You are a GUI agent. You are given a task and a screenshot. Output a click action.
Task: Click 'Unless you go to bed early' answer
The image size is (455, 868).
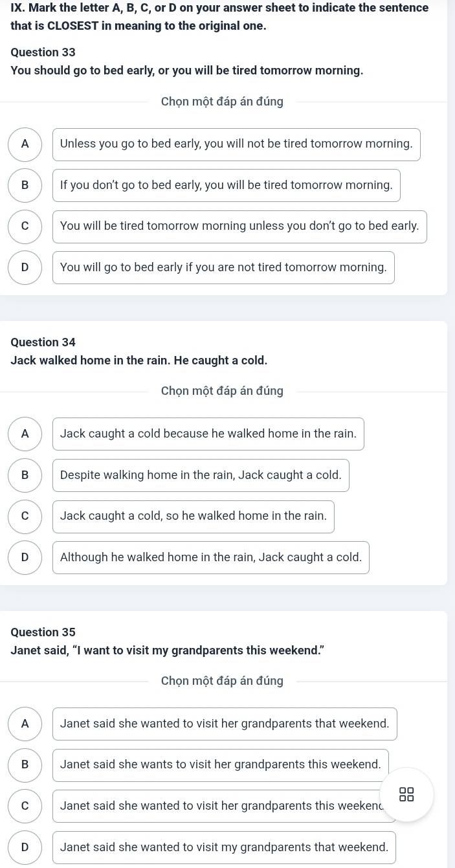[236, 144]
